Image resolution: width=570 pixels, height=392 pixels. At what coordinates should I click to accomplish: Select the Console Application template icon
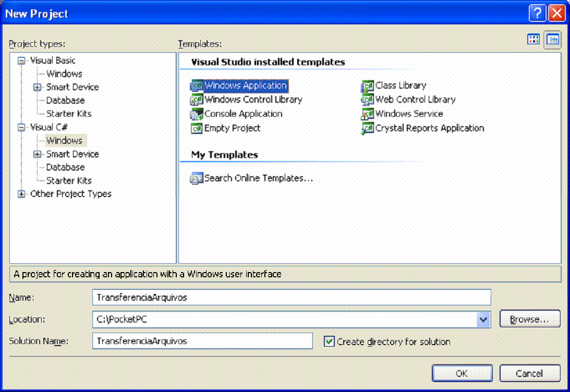[x=197, y=114]
